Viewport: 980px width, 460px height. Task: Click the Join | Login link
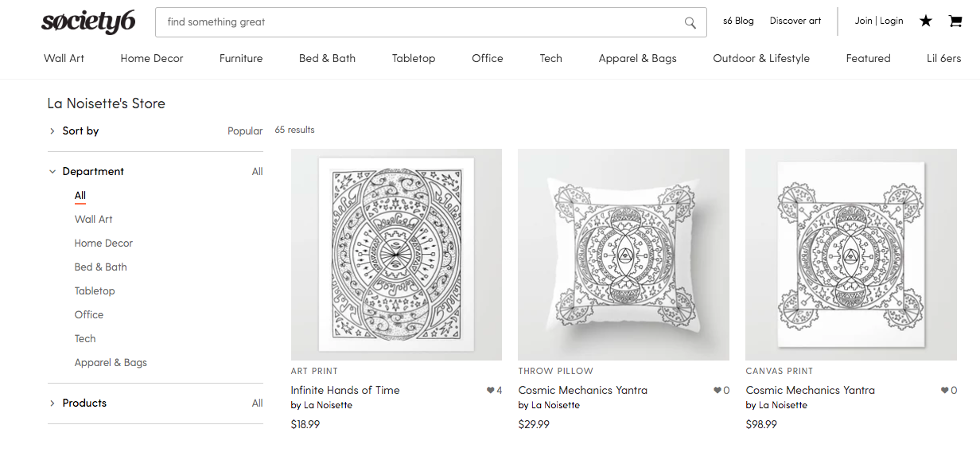(879, 21)
